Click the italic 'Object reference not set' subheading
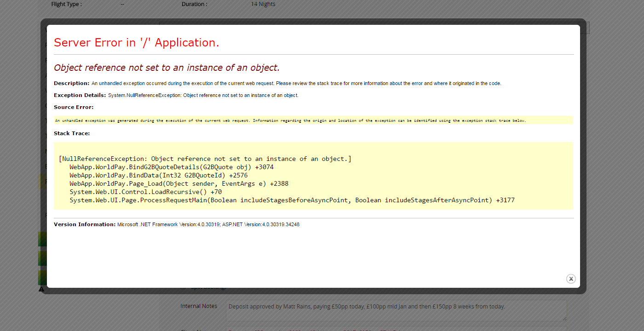 point(167,68)
